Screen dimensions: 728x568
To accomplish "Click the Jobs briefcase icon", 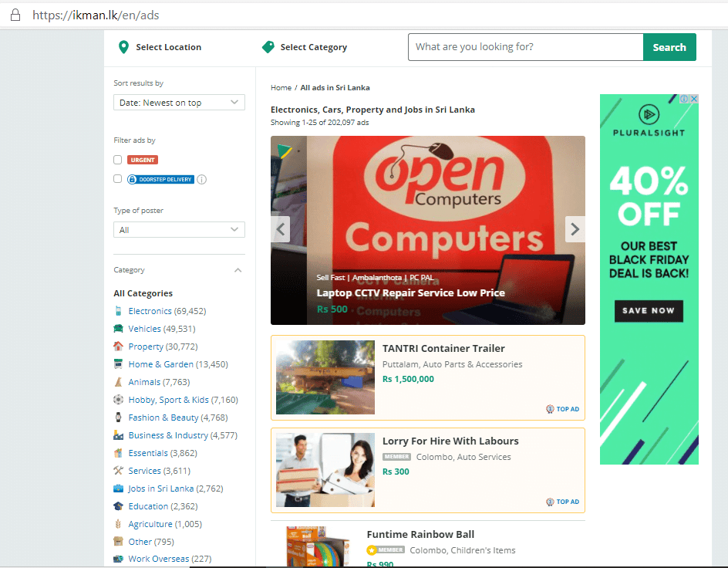I will (119, 488).
